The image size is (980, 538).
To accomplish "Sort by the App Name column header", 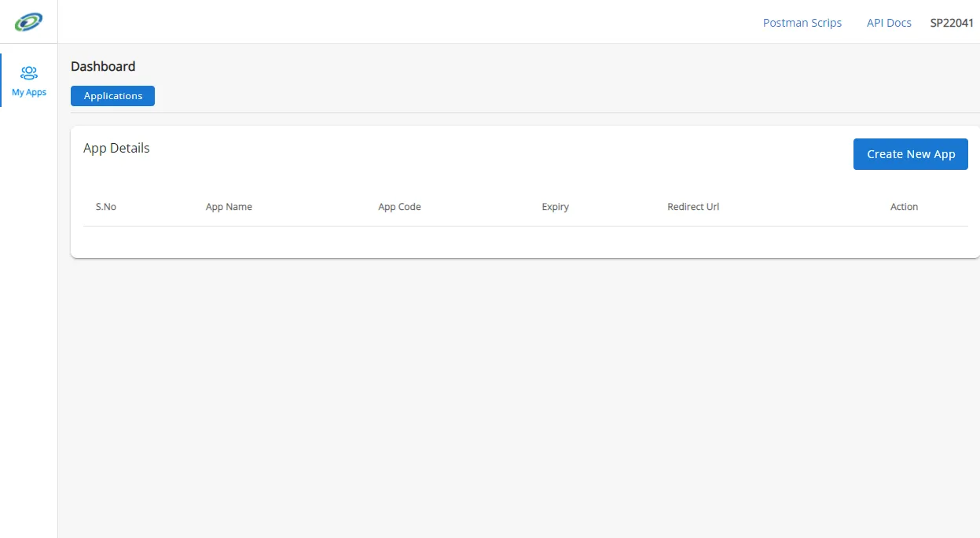I will tap(229, 207).
